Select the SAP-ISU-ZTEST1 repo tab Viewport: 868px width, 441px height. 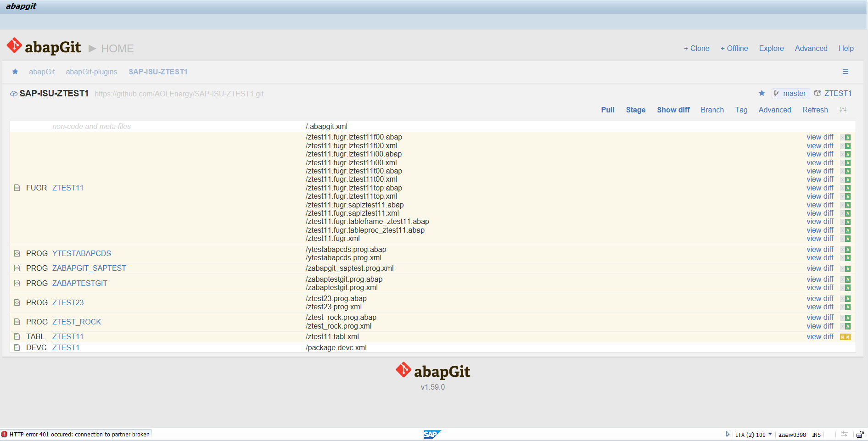[158, 72]
